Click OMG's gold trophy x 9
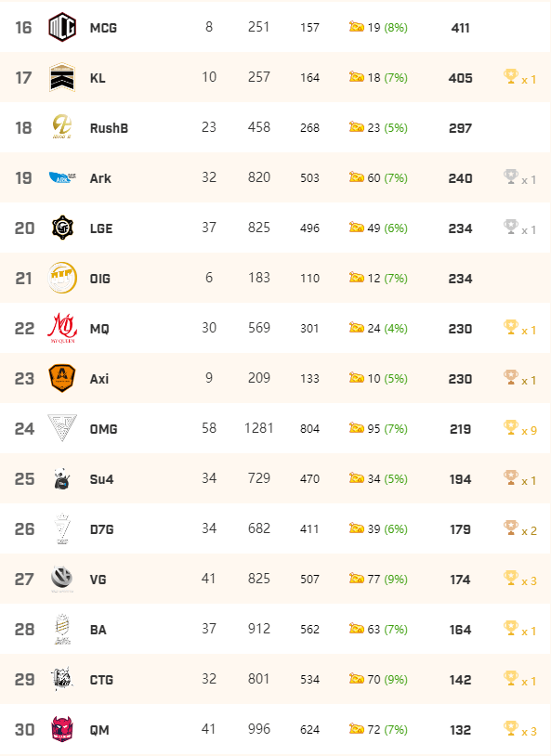551x756 pixels. pos(519,428)
